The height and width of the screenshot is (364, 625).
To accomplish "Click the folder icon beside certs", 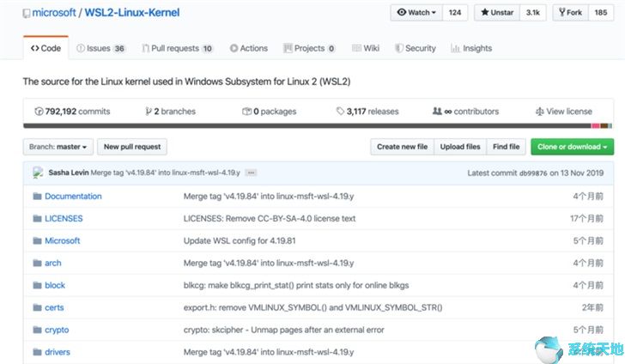I will pos(38,308).
